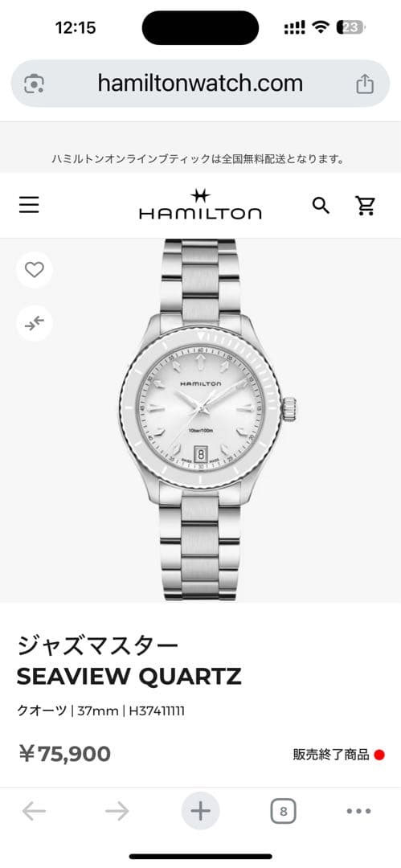Image resolution: width=401 pixels, height=868 pixels.
Task: Go forward with the browser forward arrow
Action: tap(117, 812)
